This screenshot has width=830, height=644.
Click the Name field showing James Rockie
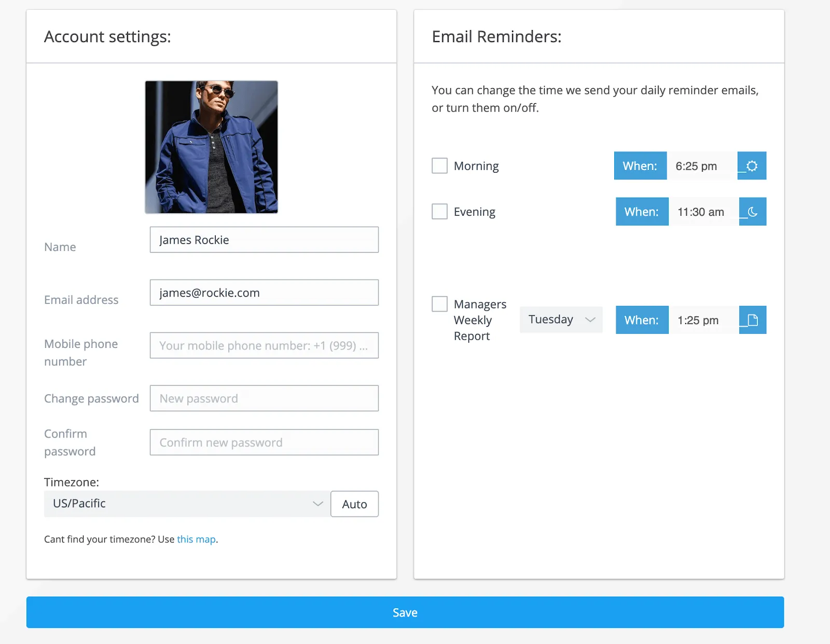click(x=264, y=240)
